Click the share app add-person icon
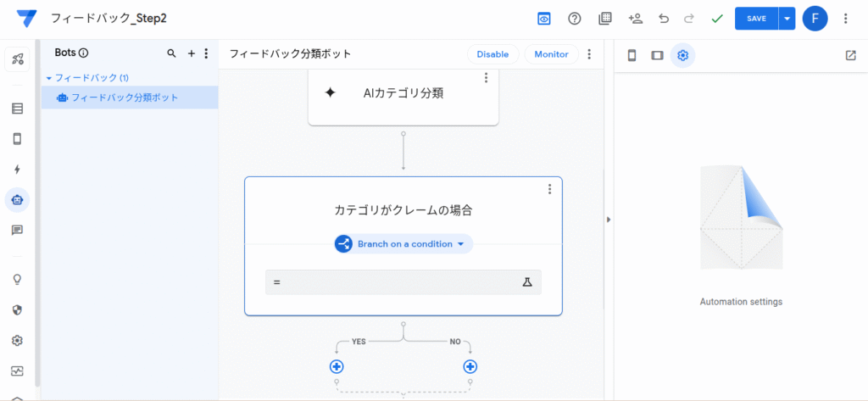 (635, 19)
